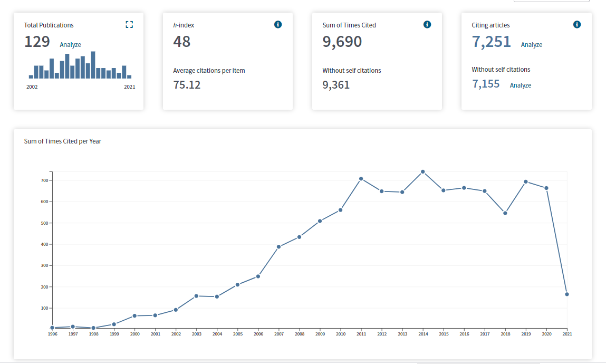Click Analyze next to 7,251 citing articles

531,45
